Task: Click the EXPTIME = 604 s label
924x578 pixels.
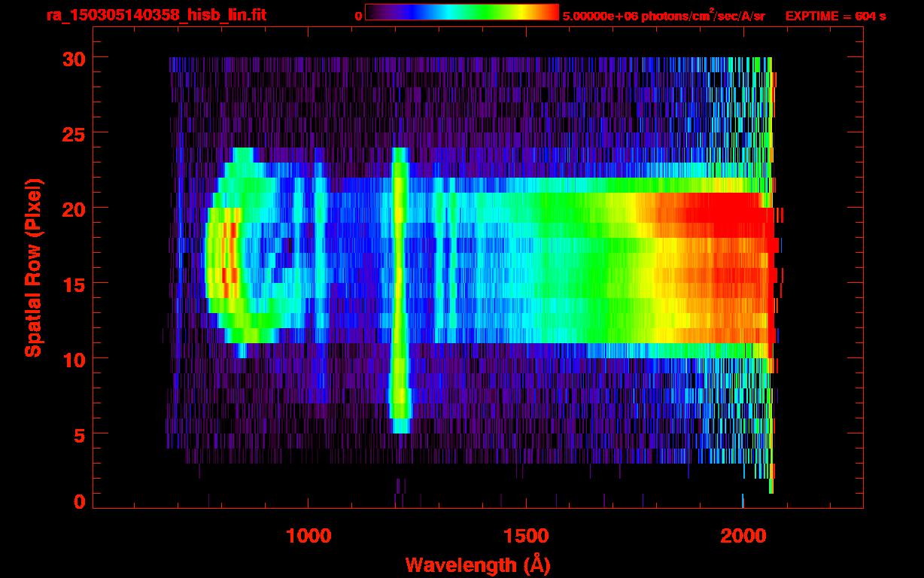Action: [x=835, y=16]
